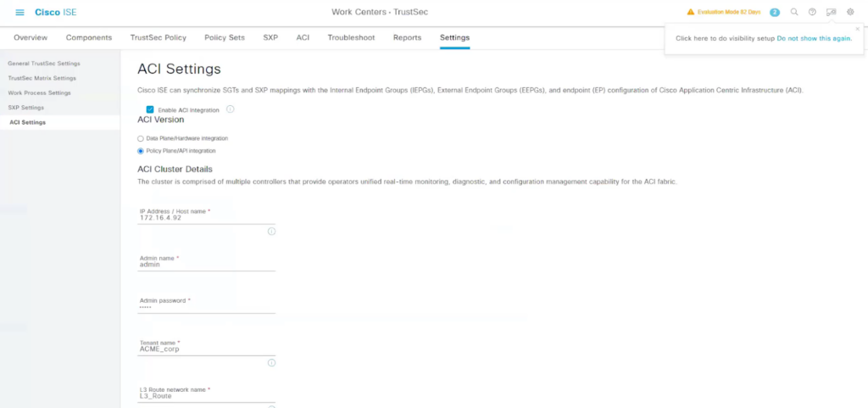
Task: Click 'Do not show this again' link
Action: tap(814, 39)
